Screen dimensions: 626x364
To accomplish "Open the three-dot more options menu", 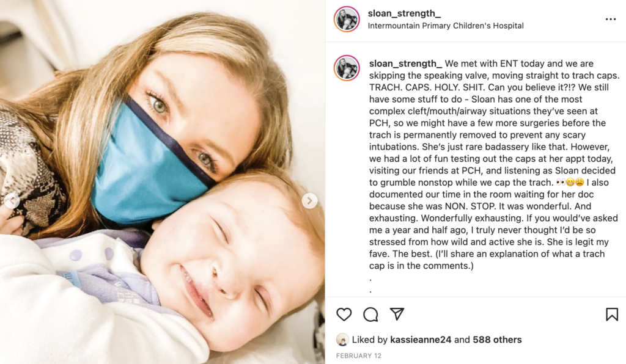I will tap(611, 19).
